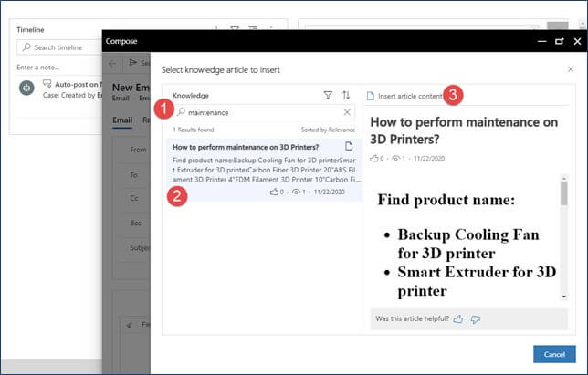Click the preview article title heading

(464, 130)
